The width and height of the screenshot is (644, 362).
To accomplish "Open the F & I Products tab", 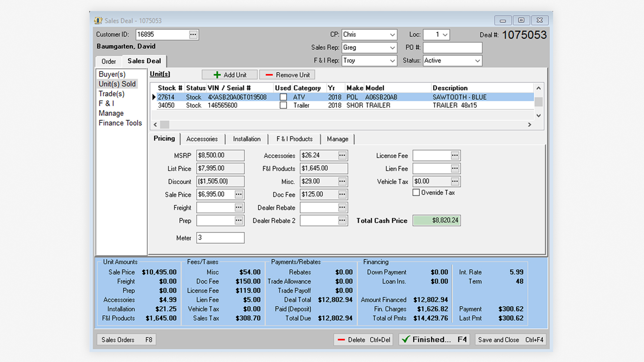I will click(294, 139).
